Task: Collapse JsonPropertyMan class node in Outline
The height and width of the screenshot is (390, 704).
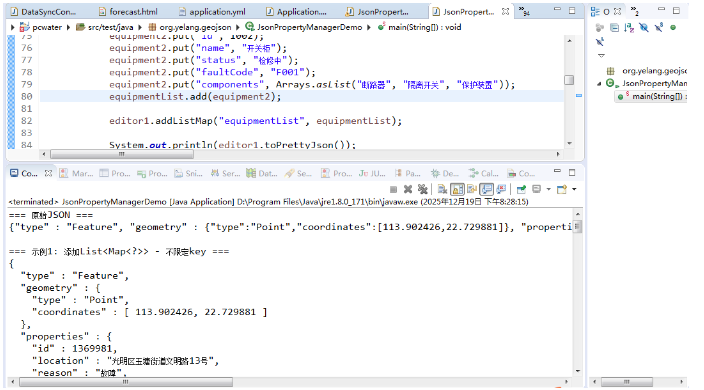Action: tap(599, 83)
